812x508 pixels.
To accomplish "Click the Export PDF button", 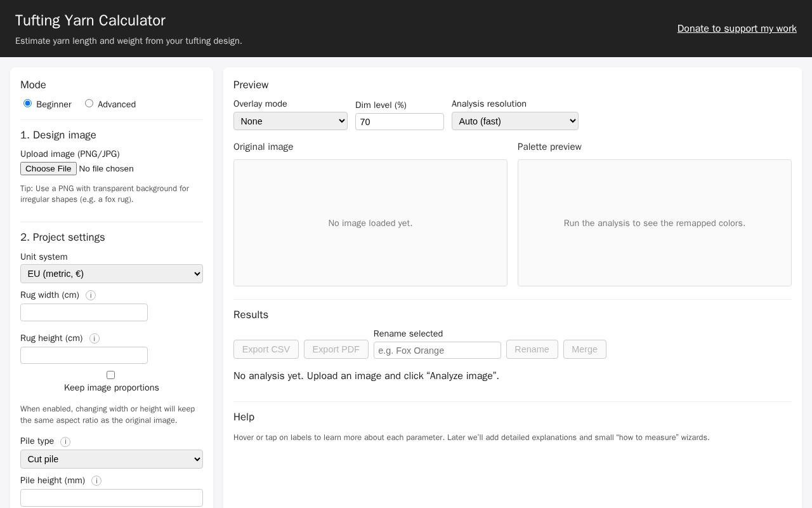I will pos(336,349).
